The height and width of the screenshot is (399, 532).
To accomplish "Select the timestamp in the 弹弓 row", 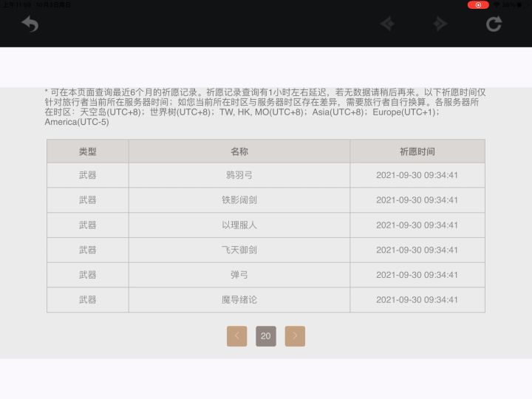I will tap(417, 275).
